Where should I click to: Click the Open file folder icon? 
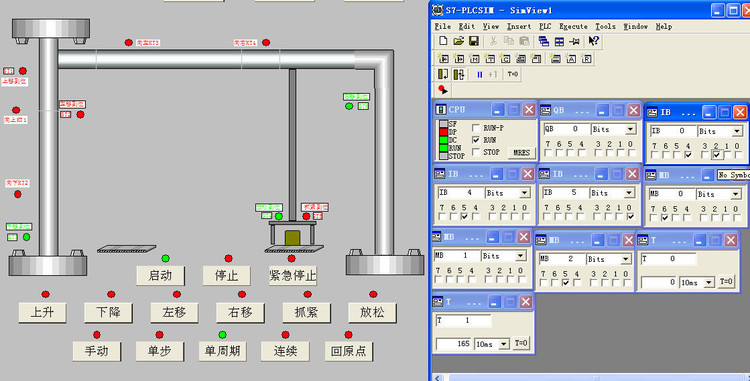tap(458, 41)
